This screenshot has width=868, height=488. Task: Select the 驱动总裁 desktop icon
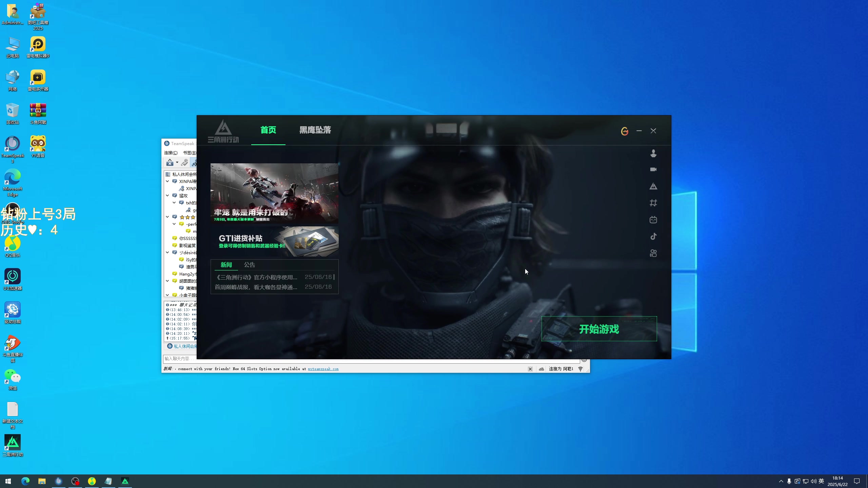13,313
